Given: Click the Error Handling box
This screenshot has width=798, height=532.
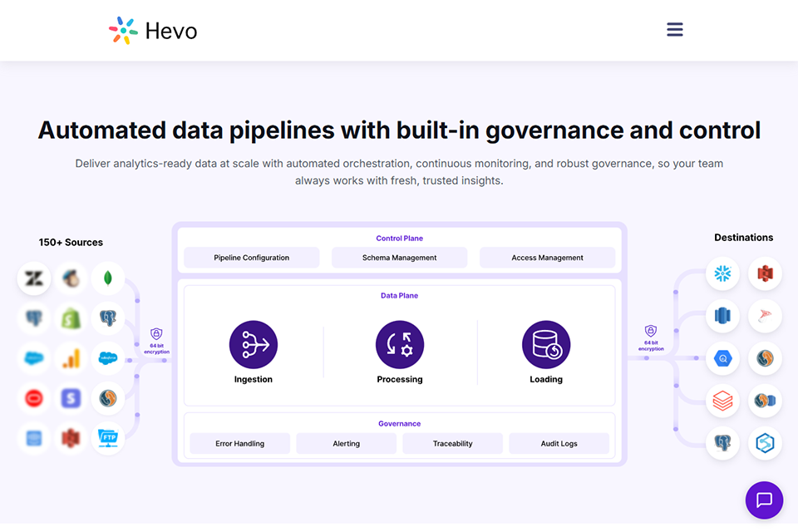Looking at the screenshot, I should [239, 444].
